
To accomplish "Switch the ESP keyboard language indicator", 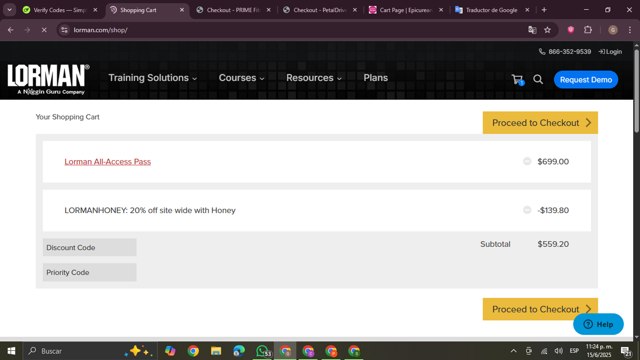I will point(574,351).
